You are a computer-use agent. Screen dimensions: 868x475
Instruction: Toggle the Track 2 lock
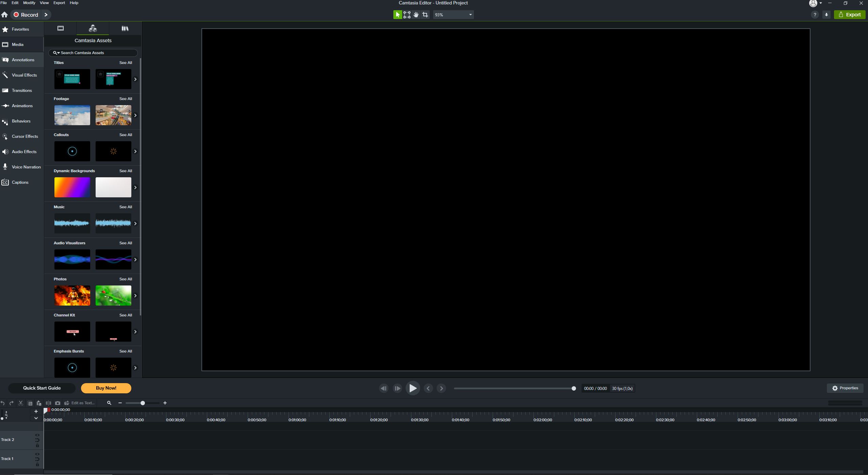pos(37,445)
